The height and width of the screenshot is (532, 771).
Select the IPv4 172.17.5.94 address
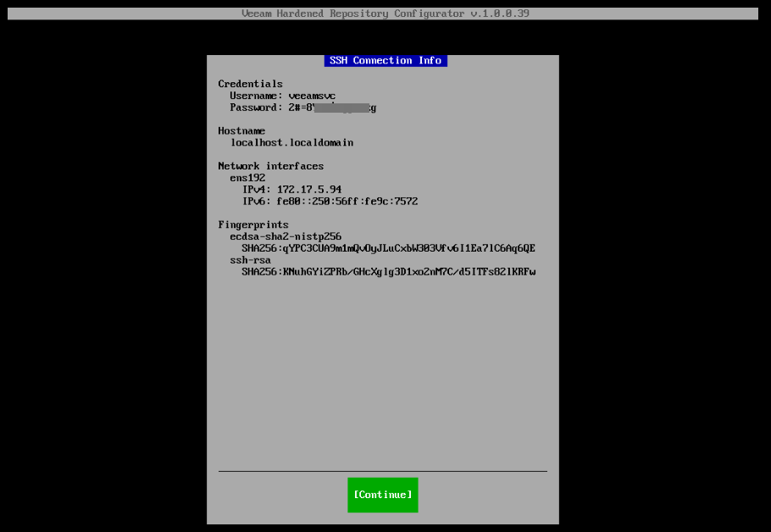(291, 189)
